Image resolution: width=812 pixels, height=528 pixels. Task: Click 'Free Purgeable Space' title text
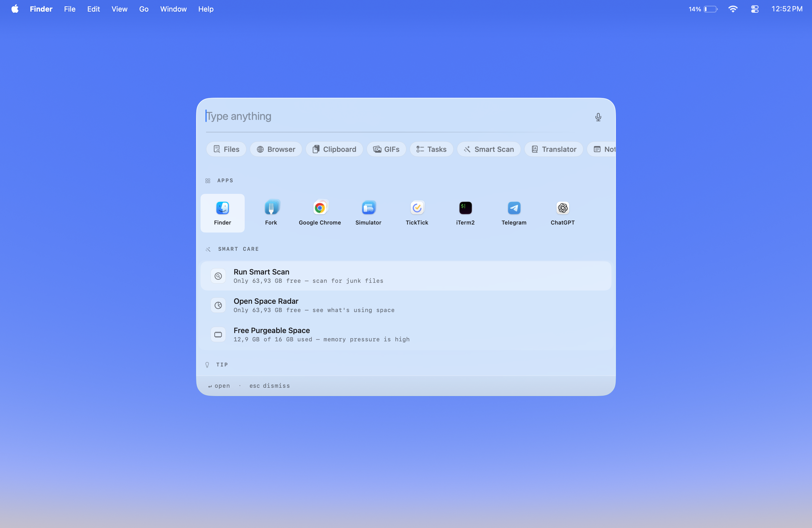pos(271,331)
